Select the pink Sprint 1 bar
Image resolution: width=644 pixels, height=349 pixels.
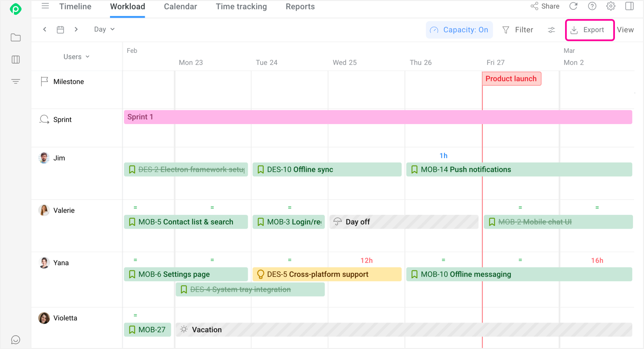coord(378,117)
